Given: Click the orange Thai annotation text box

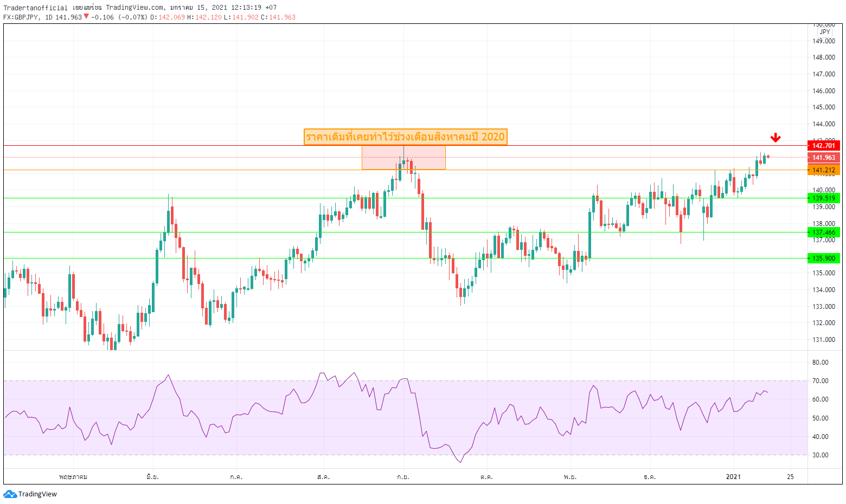Looking at the screenshot, I should pos(405,137).
